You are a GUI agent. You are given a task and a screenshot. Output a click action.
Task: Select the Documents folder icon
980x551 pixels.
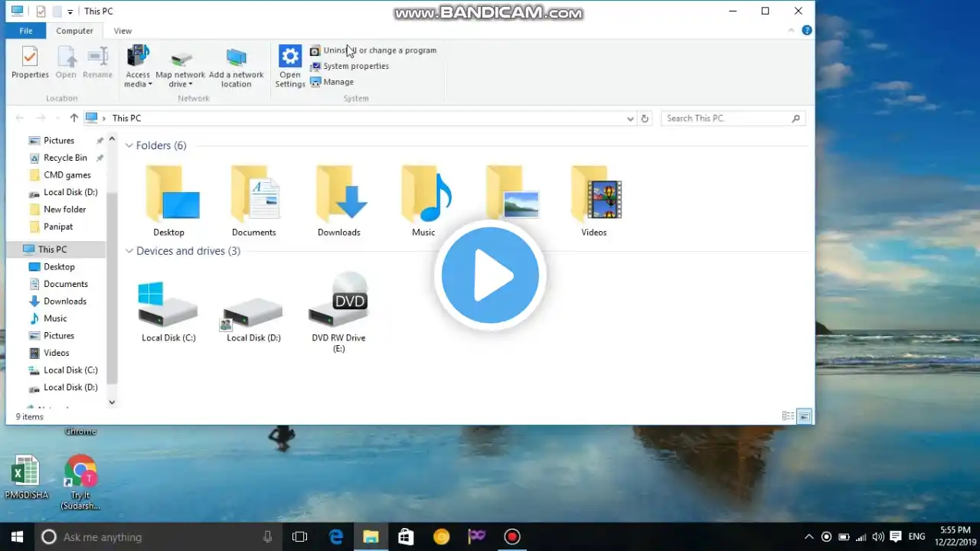point(253,201)
